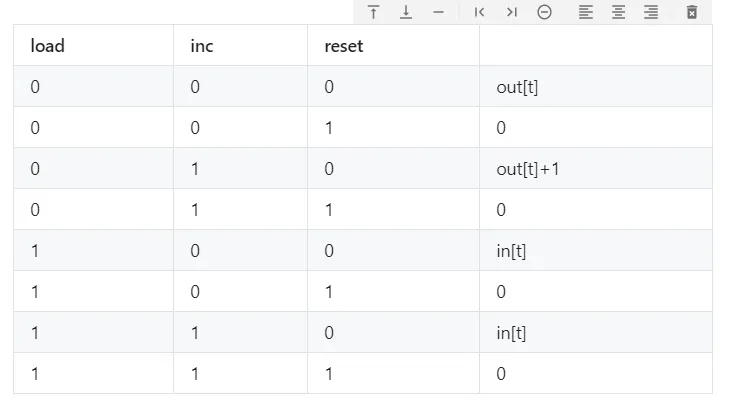Click the first 'in[t]' cell
This screenshot has height=416, width=737.
point(595,251)
